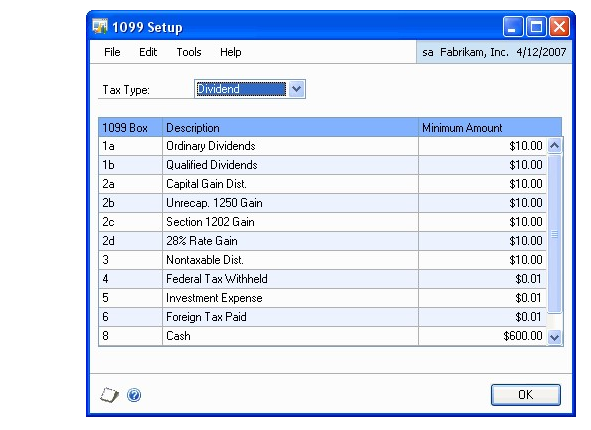Maximize the 1099 Setup window
591x430 pixels.
(536, 27)
